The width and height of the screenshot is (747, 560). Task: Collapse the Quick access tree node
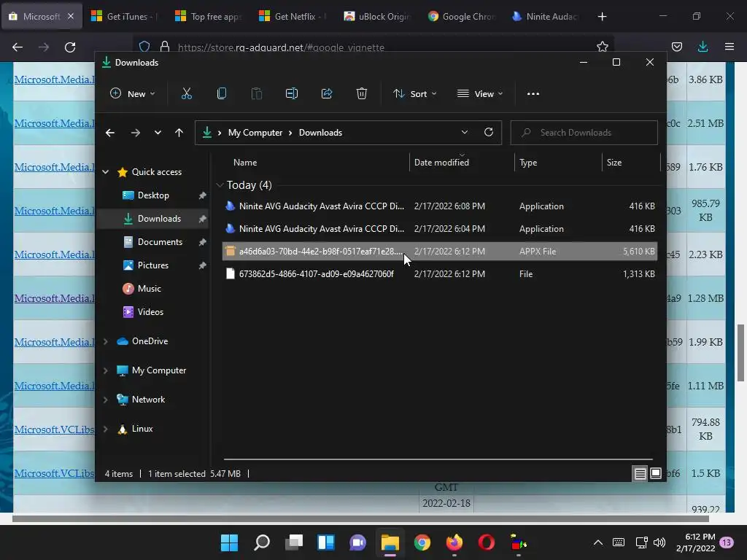106,172
